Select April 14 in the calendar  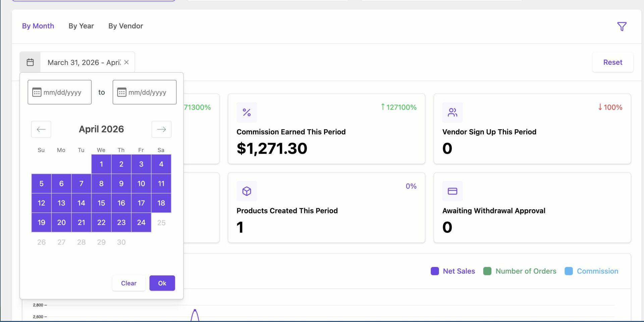[81, 203]
